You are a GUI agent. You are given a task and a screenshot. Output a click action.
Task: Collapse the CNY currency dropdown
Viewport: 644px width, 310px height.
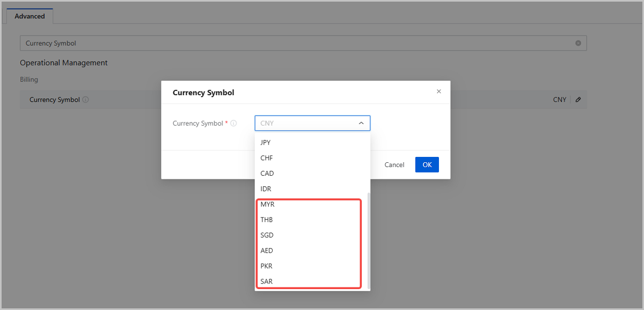click(361, 124)
